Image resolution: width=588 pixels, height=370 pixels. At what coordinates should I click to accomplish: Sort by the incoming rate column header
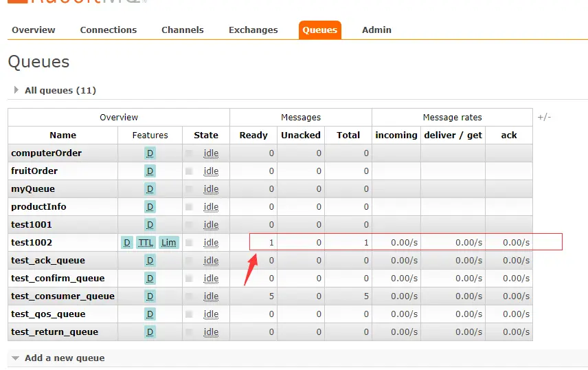pyautogui.click(x=396, y=135)
